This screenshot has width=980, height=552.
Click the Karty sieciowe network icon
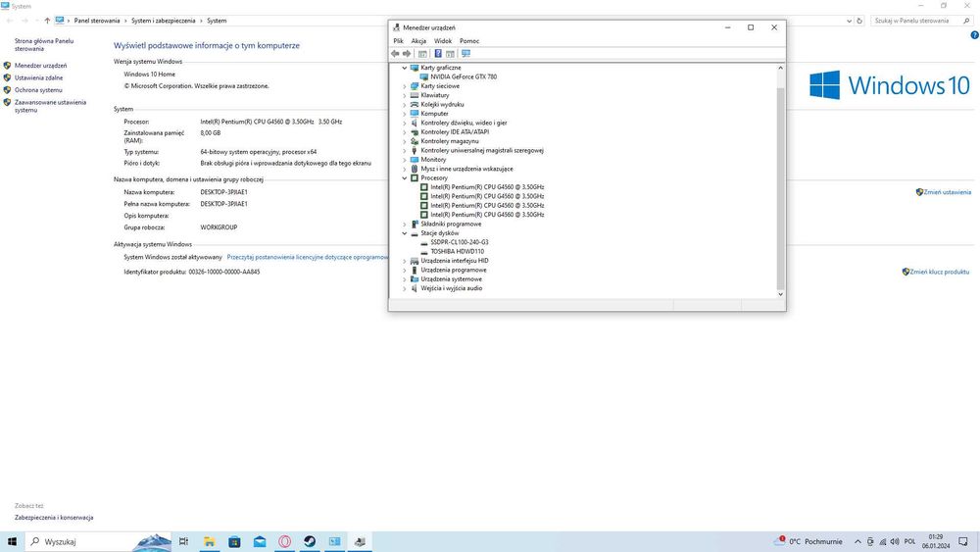coord(414,86)
